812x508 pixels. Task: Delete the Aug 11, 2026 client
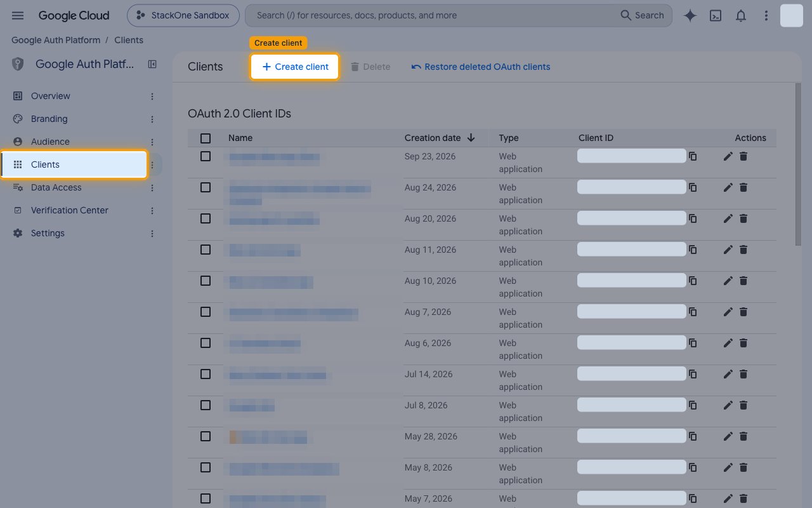pyautogui.click(x=743, y=250)
